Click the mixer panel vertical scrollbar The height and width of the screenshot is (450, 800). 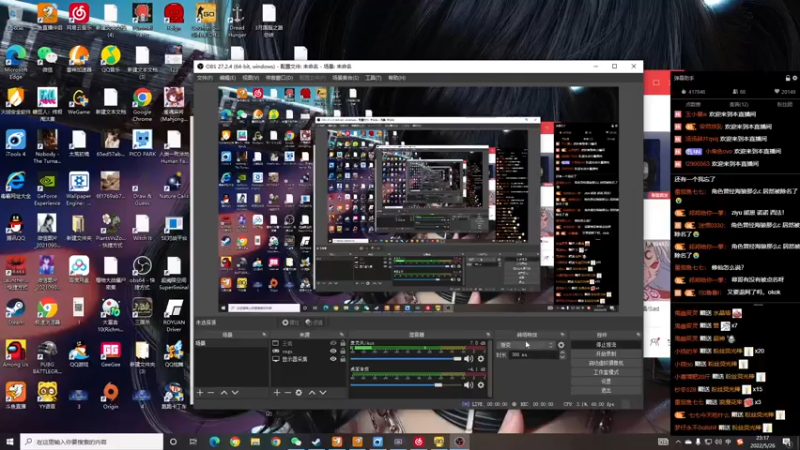click(x=489, y=367)
